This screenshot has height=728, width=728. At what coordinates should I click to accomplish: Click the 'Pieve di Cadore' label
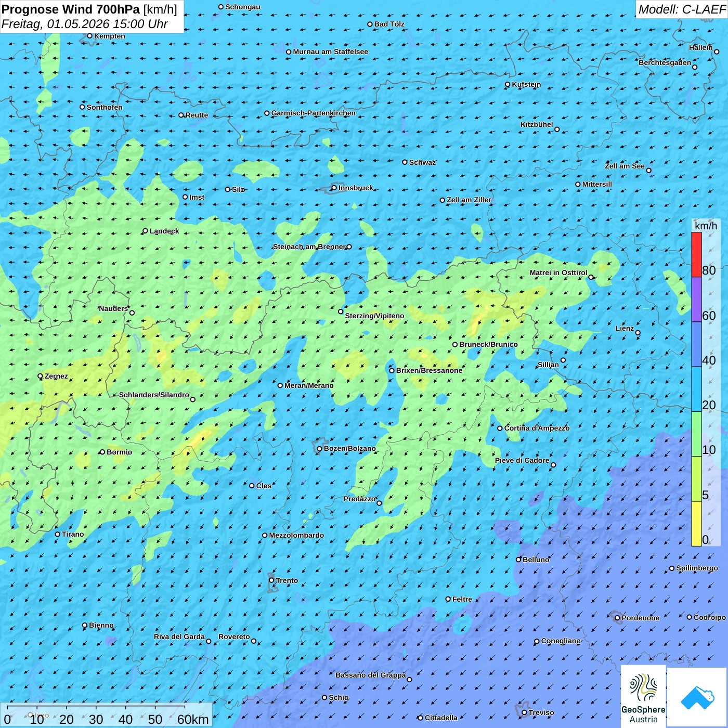[x=522, y=460]
